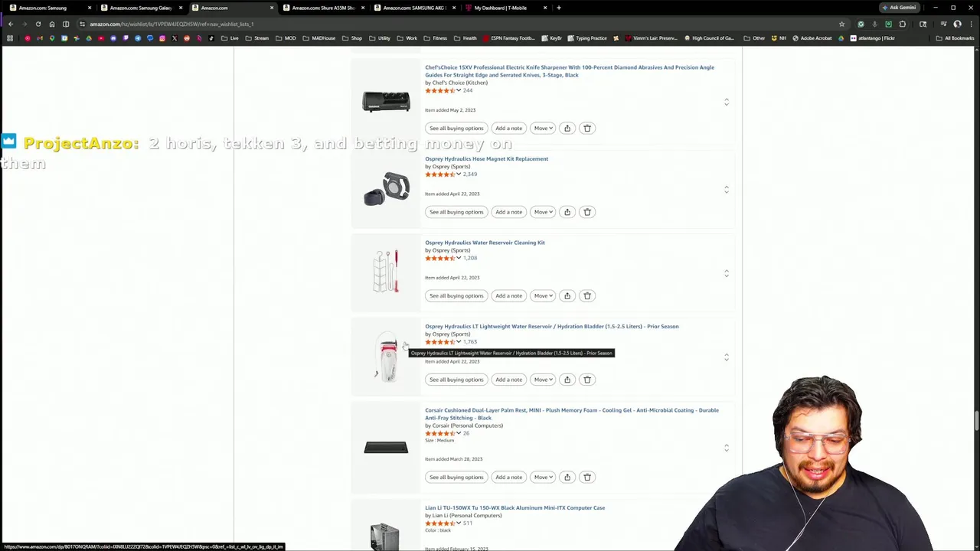This screenshot has height=551, width=980.
Task: See all buying options for Hose Magnet Kit
Action: [x=456, y=212]
